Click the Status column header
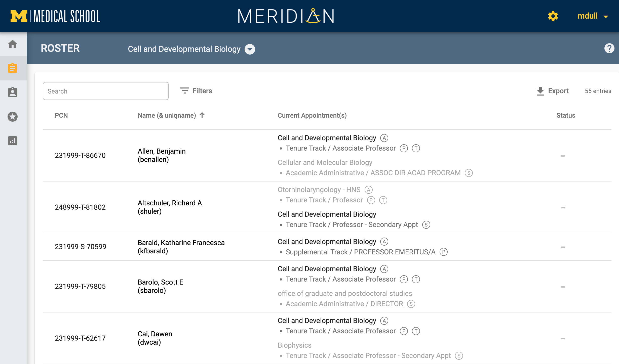Screen dimensions: 619x364 click(566, 115)
